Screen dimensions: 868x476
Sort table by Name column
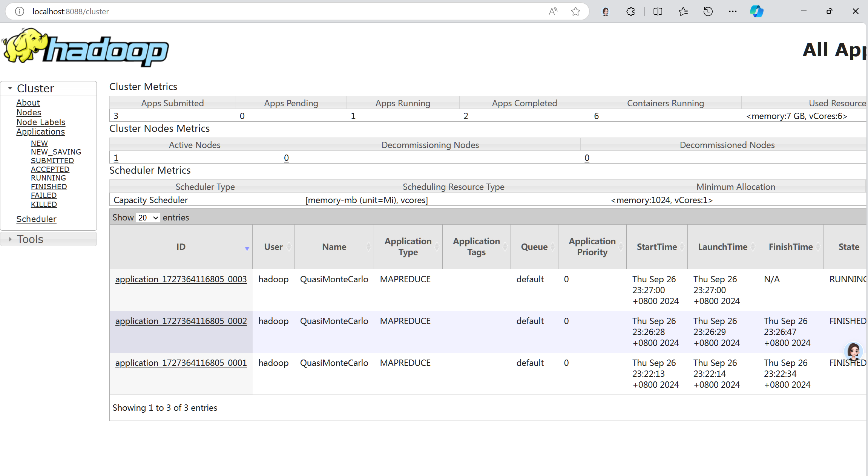click(334, 247)
